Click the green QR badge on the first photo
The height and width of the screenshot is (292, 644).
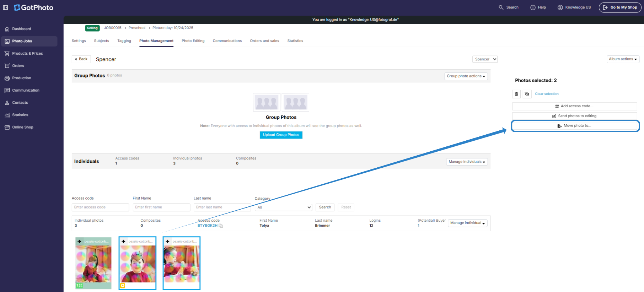point(79,286)
